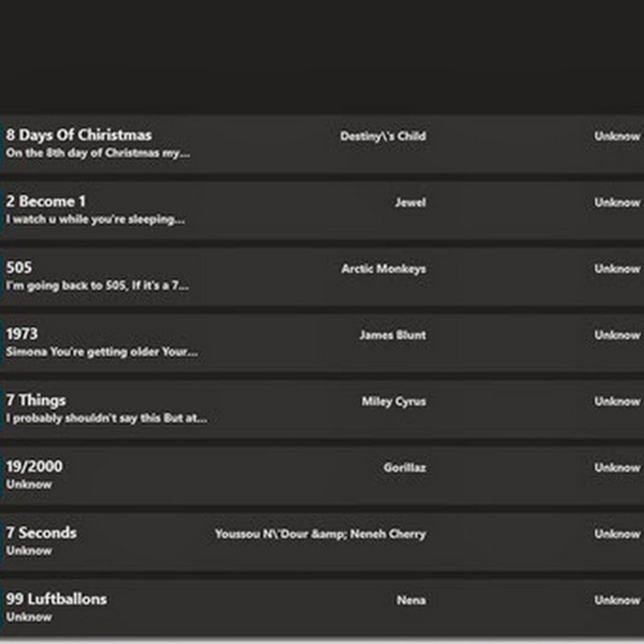This screenshot has height=644, width=644.
Task: Click 'Unknow' at the right of Nena row
Action: click(617, 601)
